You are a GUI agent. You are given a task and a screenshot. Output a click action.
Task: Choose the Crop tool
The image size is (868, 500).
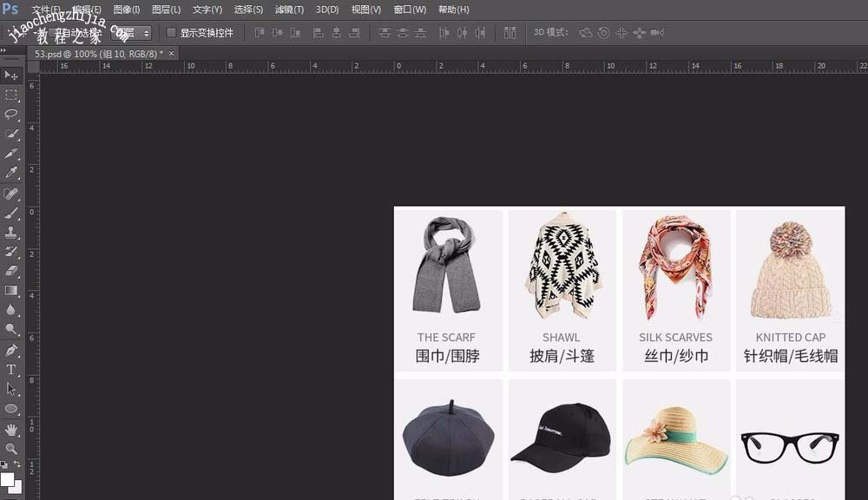[x=11, y=153]
